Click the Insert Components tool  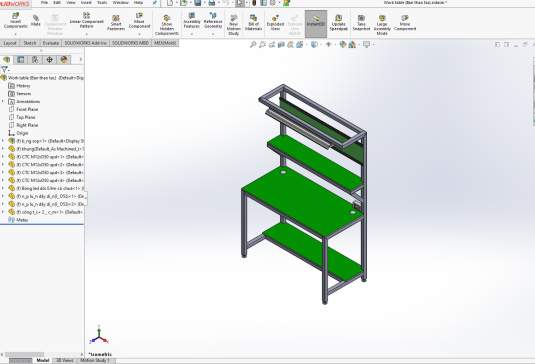pos(15,21)
